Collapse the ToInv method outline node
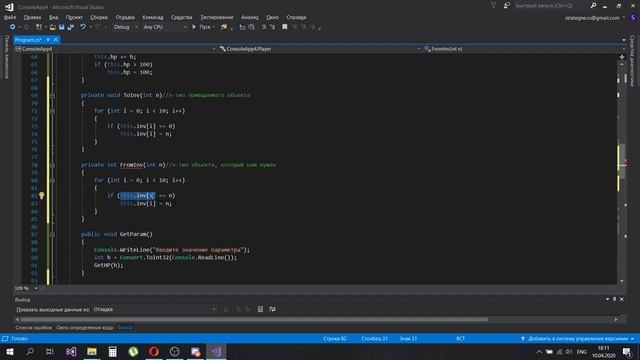 coord(52,95)
